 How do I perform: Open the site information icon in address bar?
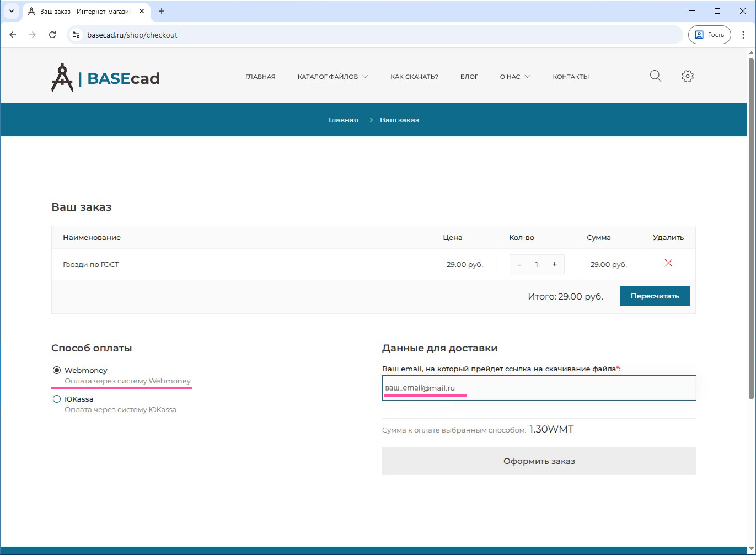77,35
